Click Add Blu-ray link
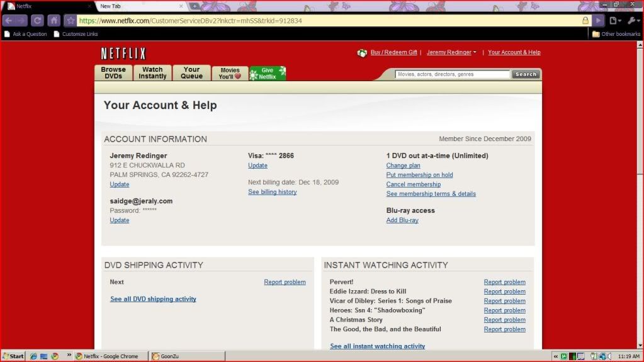Image resolution: width=644 pixels, height=362 pixels. (402, 220)
